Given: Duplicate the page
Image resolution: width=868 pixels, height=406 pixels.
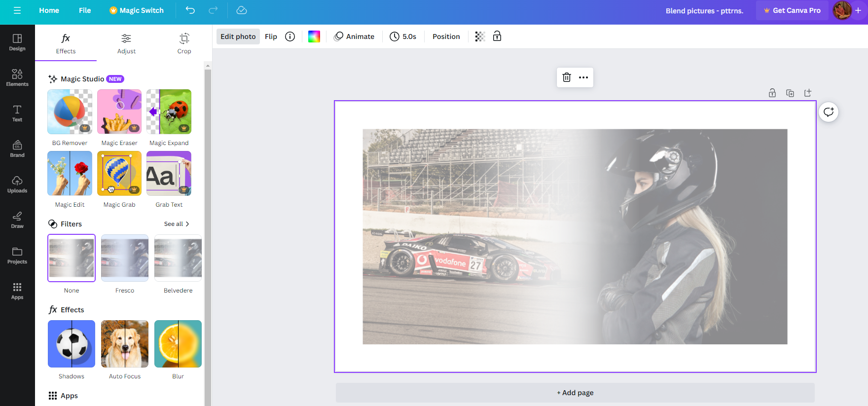Looking at the screenshot, I should [790, 93].
